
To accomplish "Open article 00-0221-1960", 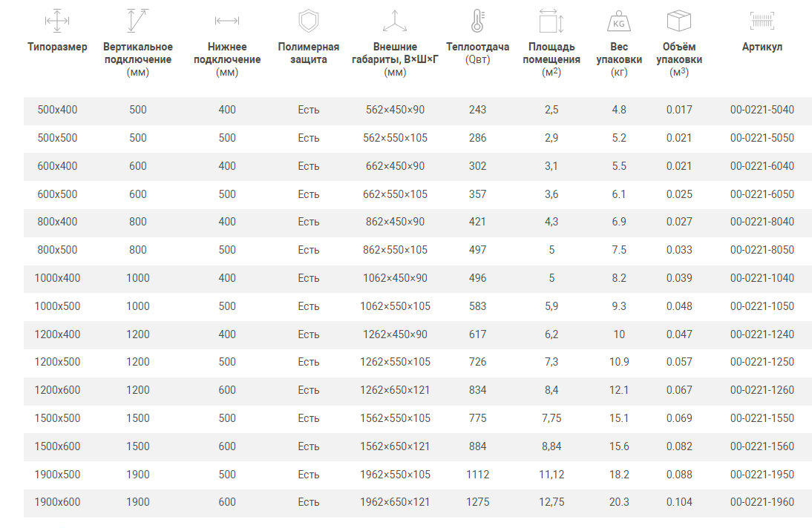I will coord(762,502).
